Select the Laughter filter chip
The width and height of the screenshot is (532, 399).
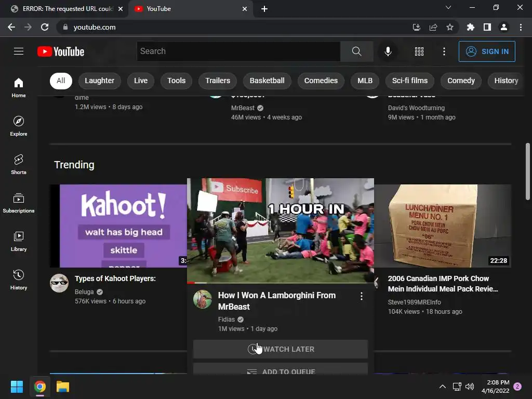[99, 81]
